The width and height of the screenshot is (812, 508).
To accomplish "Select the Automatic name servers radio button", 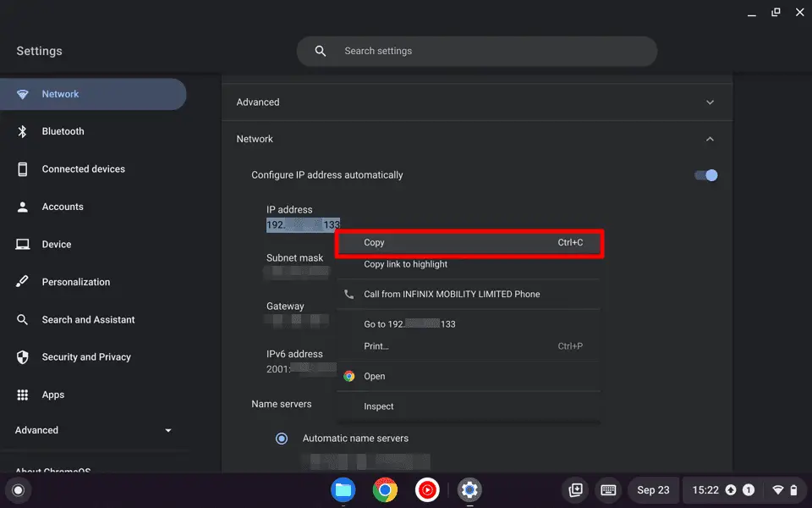I will tap(282, 439).
